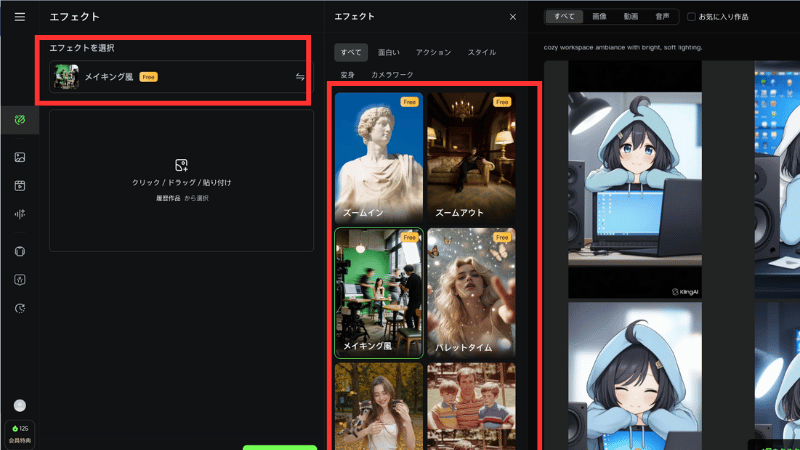The image size is (800, 450).
Task: Open the 履歴作品 から選択 link
Action: 182,198
